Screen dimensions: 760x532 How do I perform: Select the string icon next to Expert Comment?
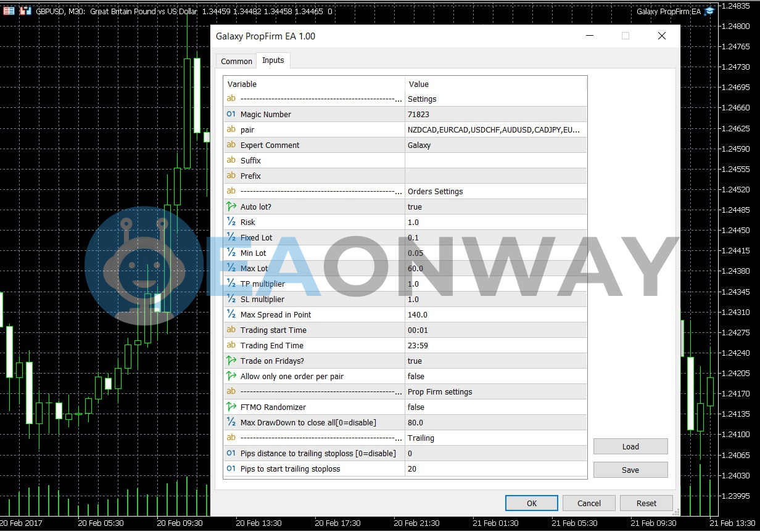(x=231, y=145)
